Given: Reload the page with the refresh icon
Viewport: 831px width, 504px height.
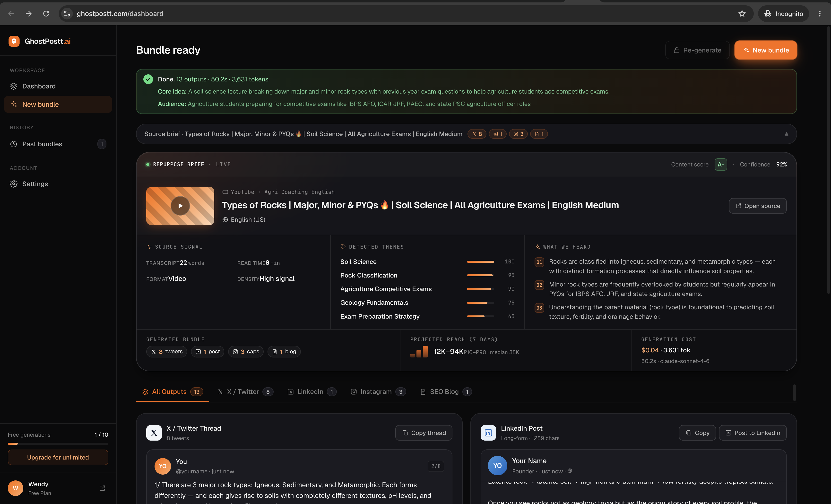Looking at the screenshot, I should (46, 14).
